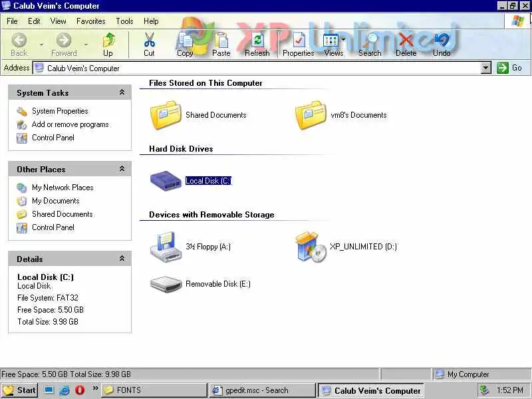The image size is (532, 399).
Task: Launch Opera from quick launch
Action: click(80, 390)
